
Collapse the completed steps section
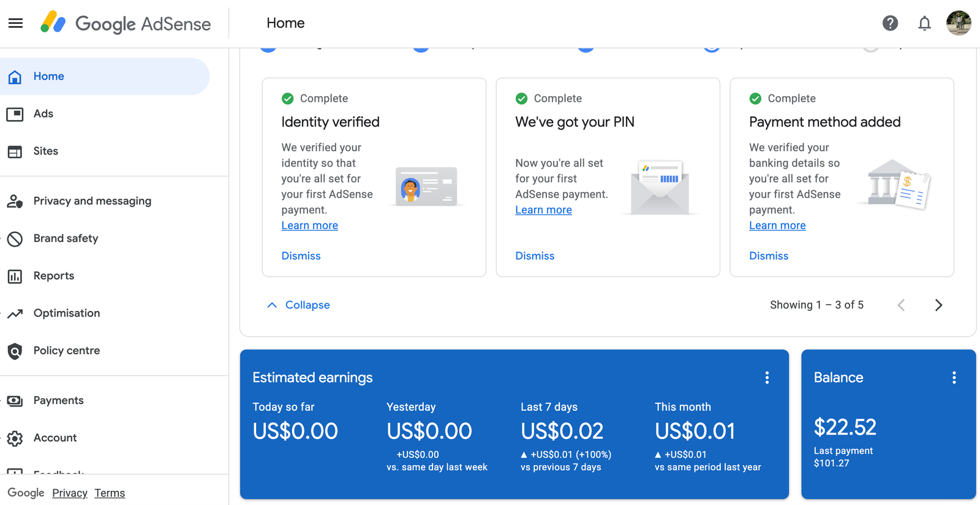click(x=298, y=305)
